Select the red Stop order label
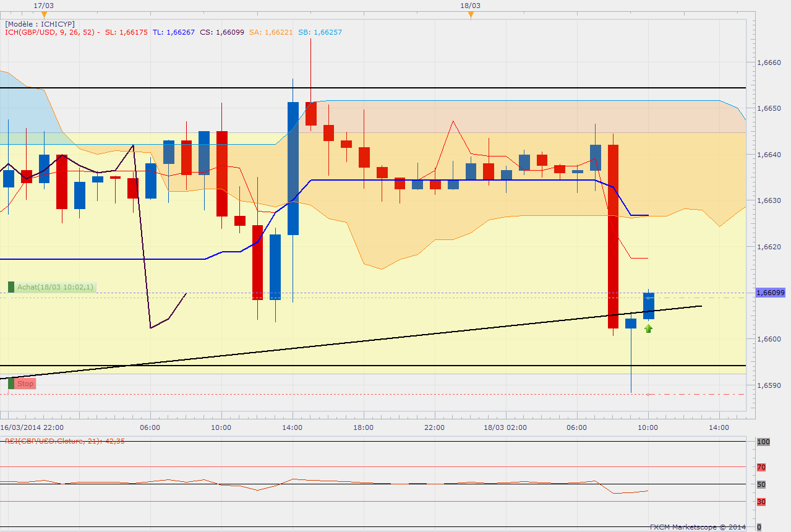791x532 pixels. coord(25,384)
